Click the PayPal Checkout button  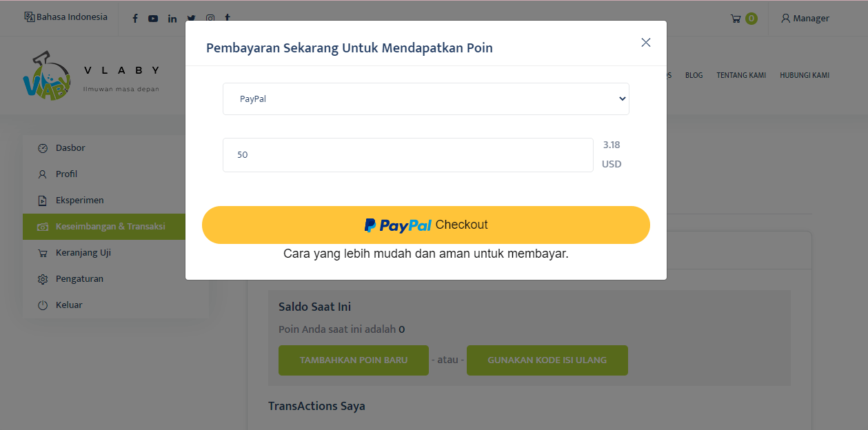[x=425, y=225]
